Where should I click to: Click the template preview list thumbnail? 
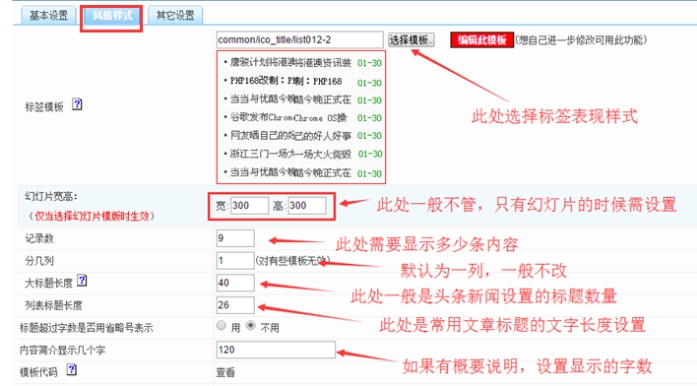(x=301, y=117)
